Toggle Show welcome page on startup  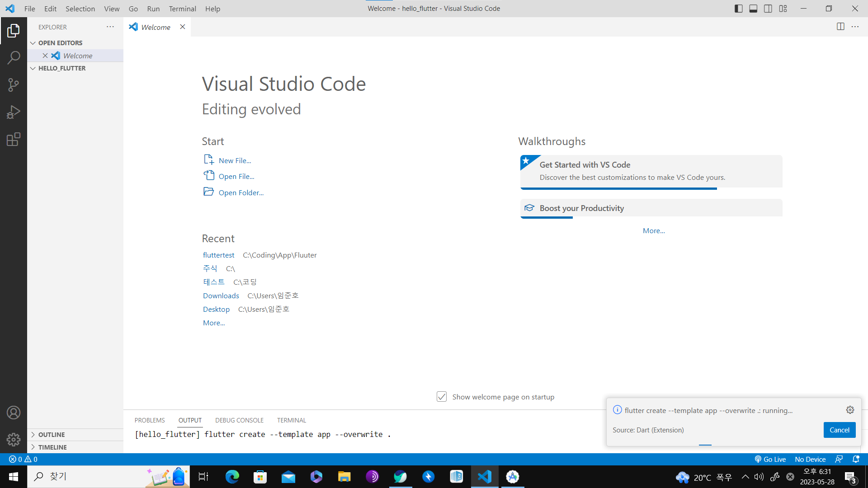(x=442, y=397)
